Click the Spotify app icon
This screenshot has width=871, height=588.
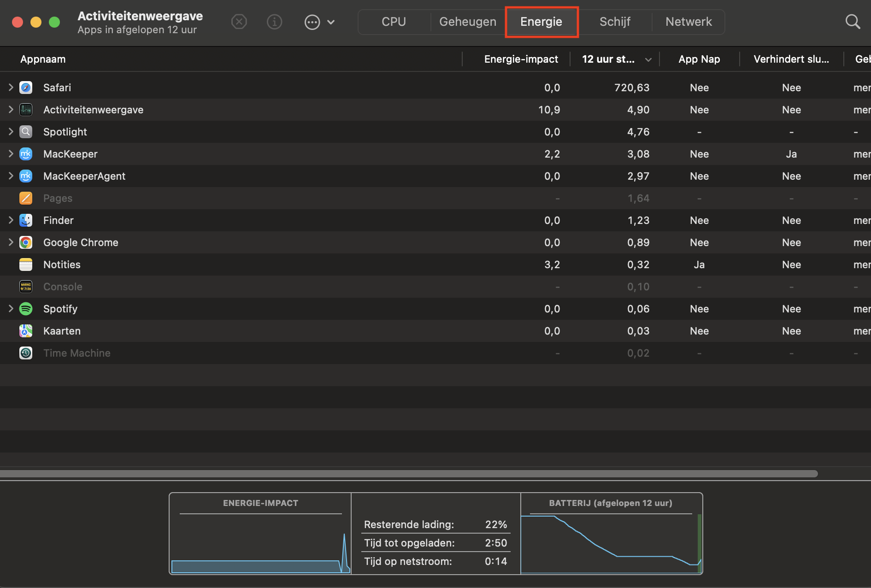26,309
